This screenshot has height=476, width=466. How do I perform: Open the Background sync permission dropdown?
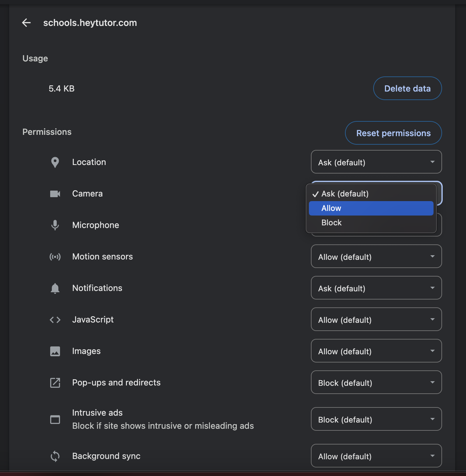[x=376, y=456]
